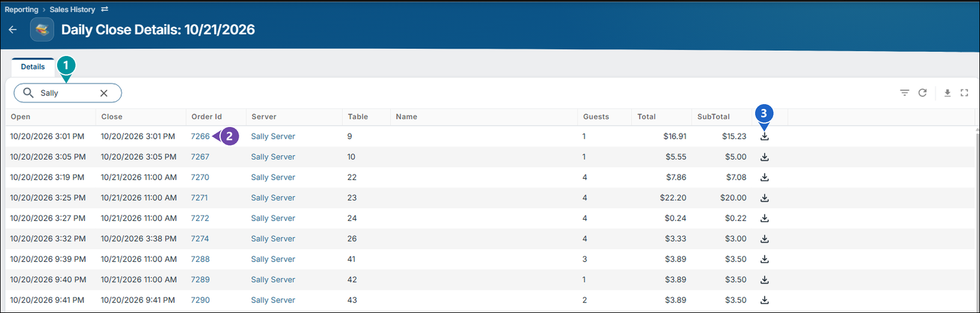Download the receipt for order 7288
The width and height of the screenshot is (980, 313).
click(x=765, y=259)
